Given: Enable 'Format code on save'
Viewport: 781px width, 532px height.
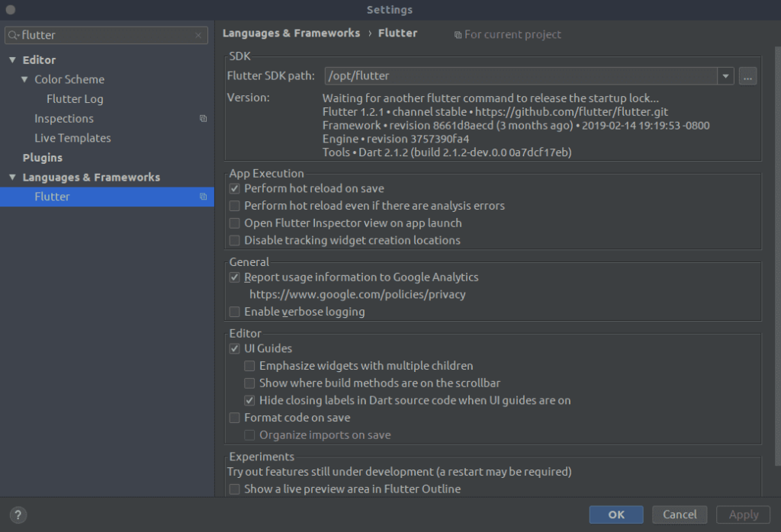Looking at the screenshot, I should (234, 418).
